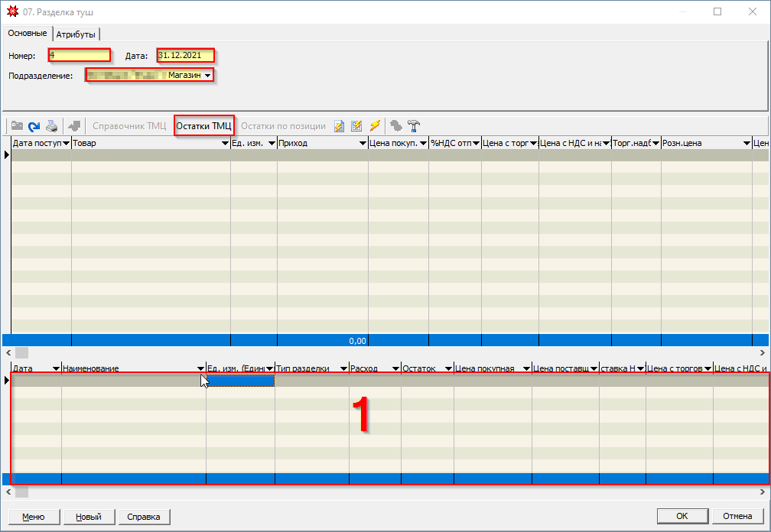Image resolution: width=771 pixels, height=532 pixels.
Task: Switch to the Атрибуты tab
Action: (77, 34)
